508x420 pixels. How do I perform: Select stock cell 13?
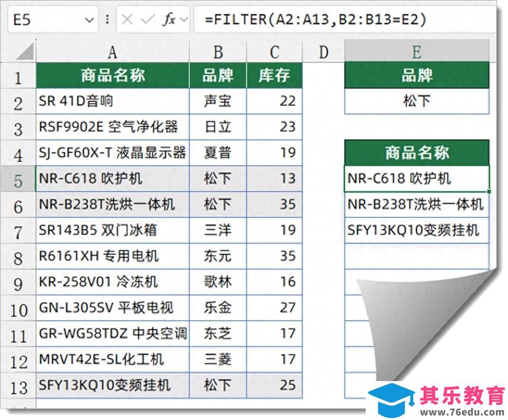[x=275, y=179]
